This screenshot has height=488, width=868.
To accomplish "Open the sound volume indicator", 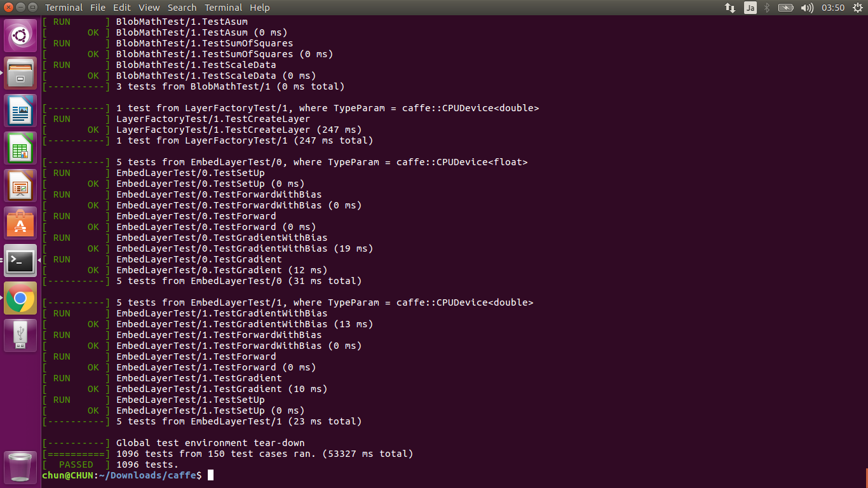I will tap(808, 8).
